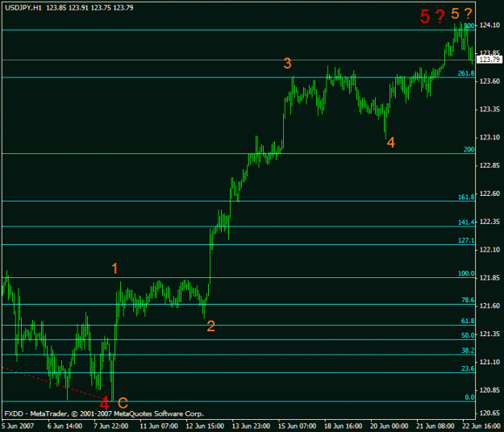This screenshot has height=432, width=504.
Task: Select the orange C wave label
Action: pyautogui.click(x=123, y=403)
